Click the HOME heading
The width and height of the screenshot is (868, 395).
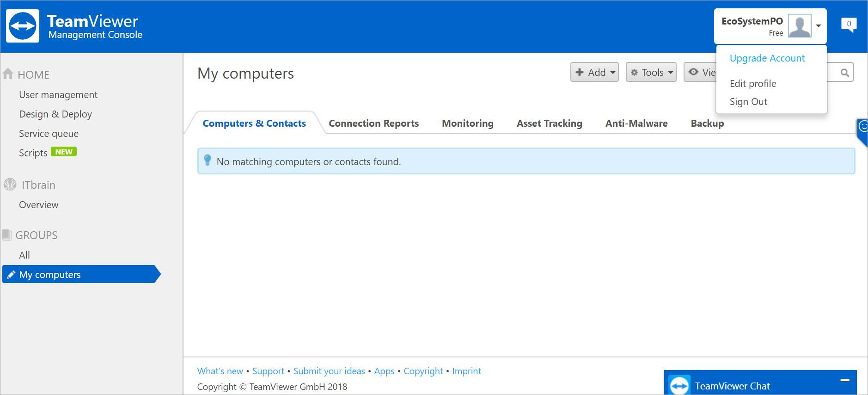click(x=33, y=75)
